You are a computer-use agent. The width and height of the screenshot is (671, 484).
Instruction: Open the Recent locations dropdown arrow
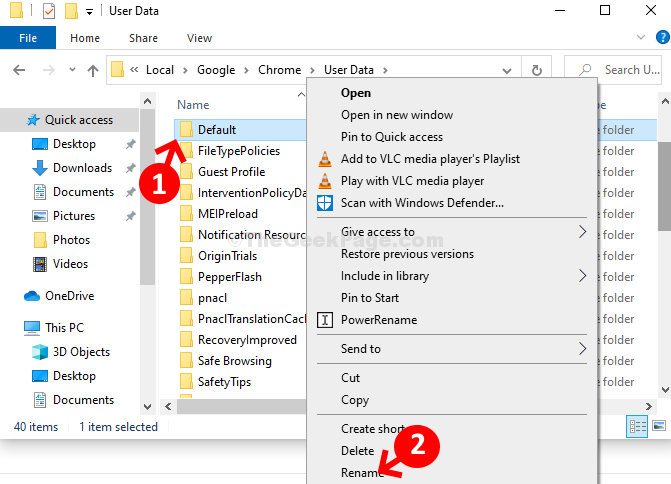tap(71, 71)
